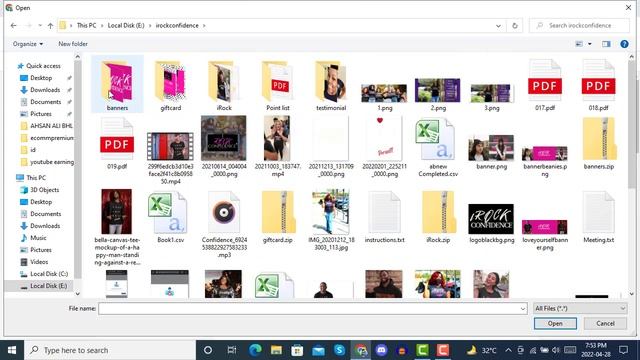Click the New folder button
The image size is (640, 360).
point(73,44)
